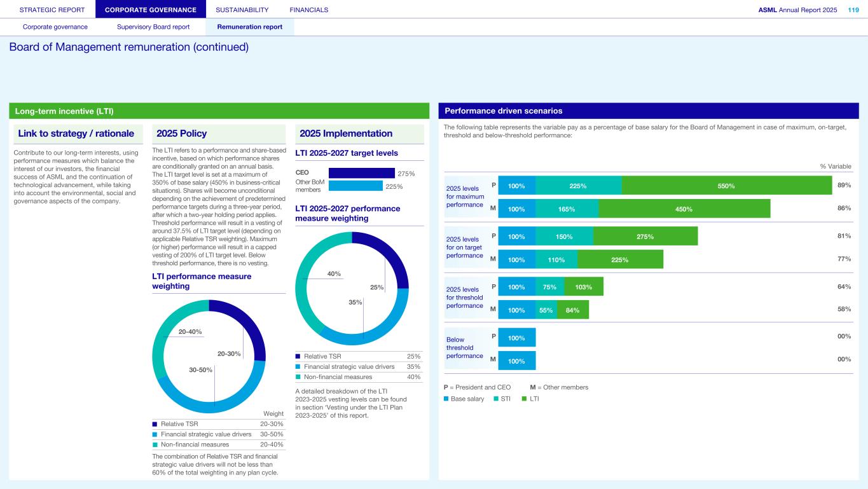Click the Non-financial measures 20-40% legend square

coord(155,445)
